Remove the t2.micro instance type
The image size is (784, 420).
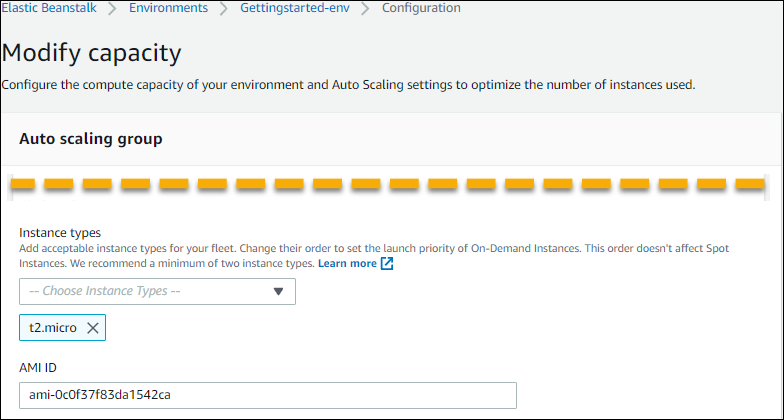click(x=92, y=328)
